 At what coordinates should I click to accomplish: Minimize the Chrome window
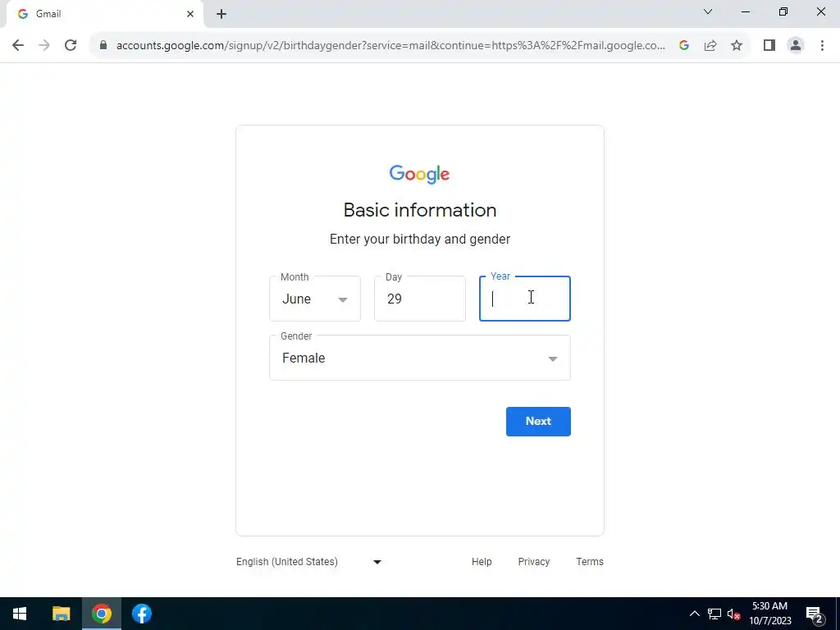[x=746, y=11]
